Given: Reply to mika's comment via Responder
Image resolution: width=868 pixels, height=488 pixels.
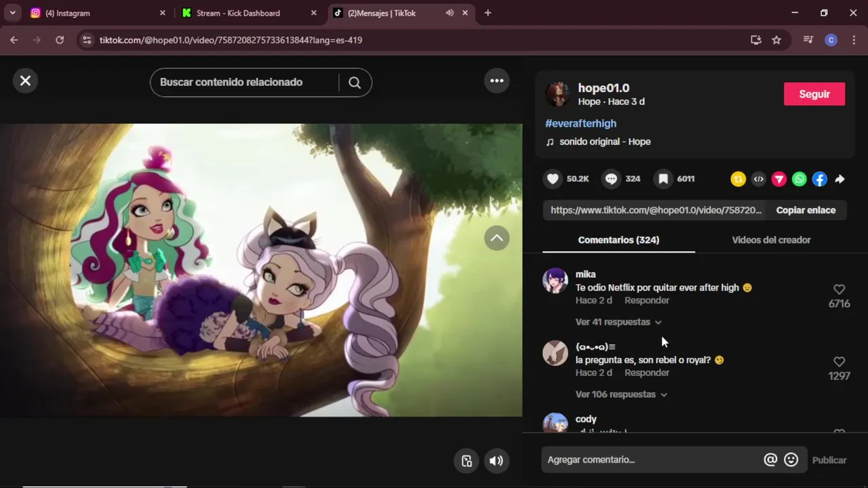Looking at the screenshot, I should coord(647,300).
